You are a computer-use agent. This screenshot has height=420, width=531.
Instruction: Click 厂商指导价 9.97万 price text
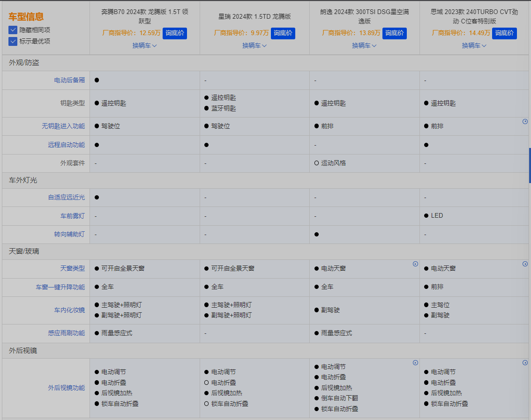(x=241, y=33)
